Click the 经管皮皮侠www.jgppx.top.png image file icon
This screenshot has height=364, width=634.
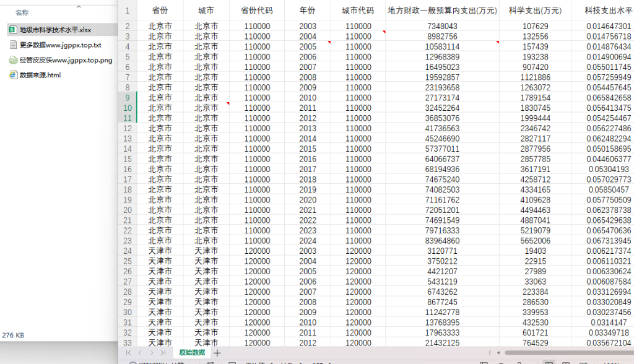pos(13,60)
